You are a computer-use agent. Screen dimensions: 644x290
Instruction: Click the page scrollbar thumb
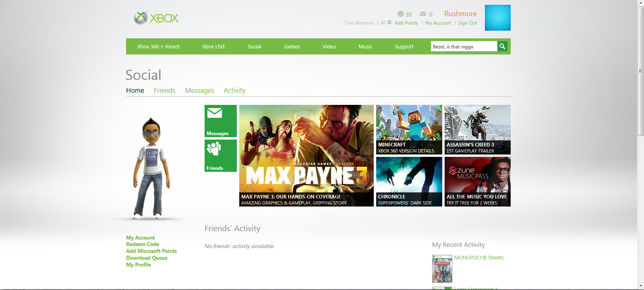[640, 71]
